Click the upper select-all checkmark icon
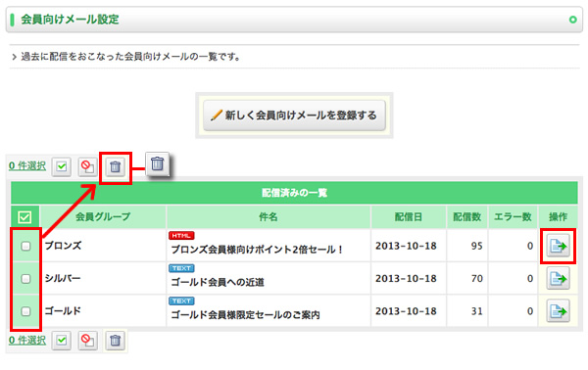588x370 pixels. click(x=62, y=166)
